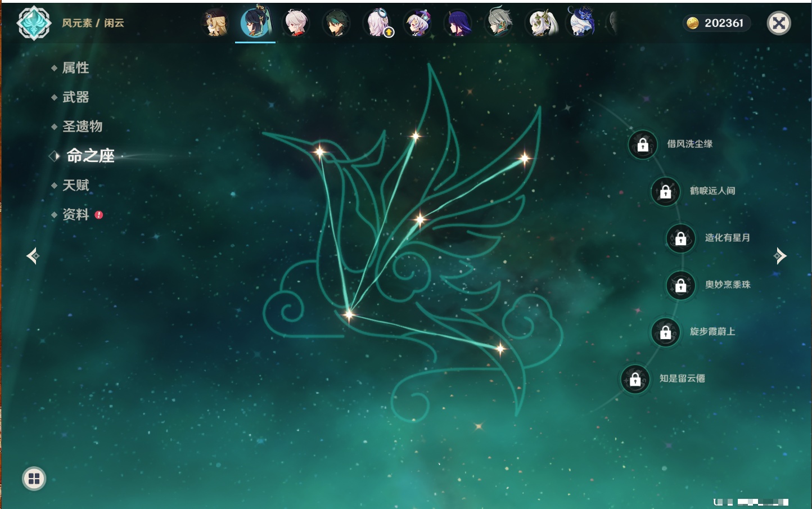This screenshot has height=509, width=812.
Task: Switch to the Qiqi avatar with talisman hat
Action: (418, 23)
